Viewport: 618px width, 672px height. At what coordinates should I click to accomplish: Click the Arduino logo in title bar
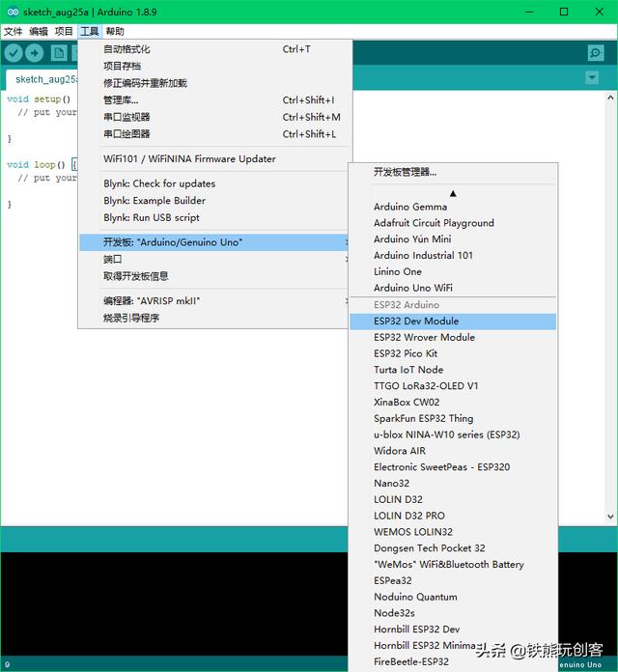coord(14,12)
